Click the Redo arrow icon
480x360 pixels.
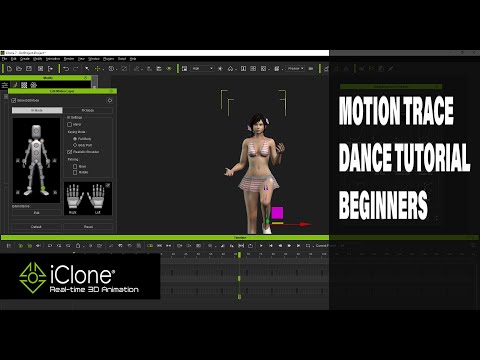click(x=76, y=69)
